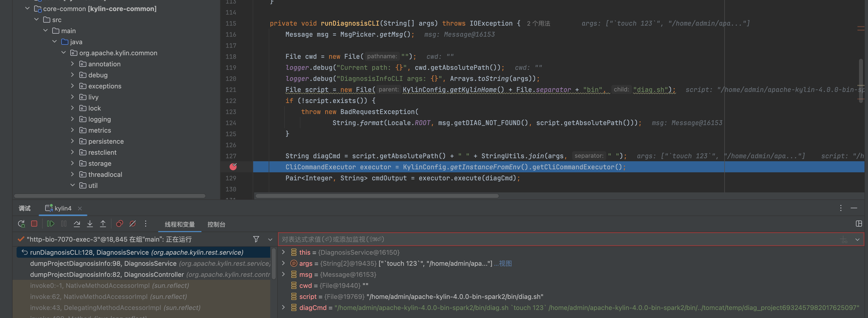Image resolution: width=868 pixels, height=318 pixels.
Task: Step over the current line
Action: click(x=77, y=224)
